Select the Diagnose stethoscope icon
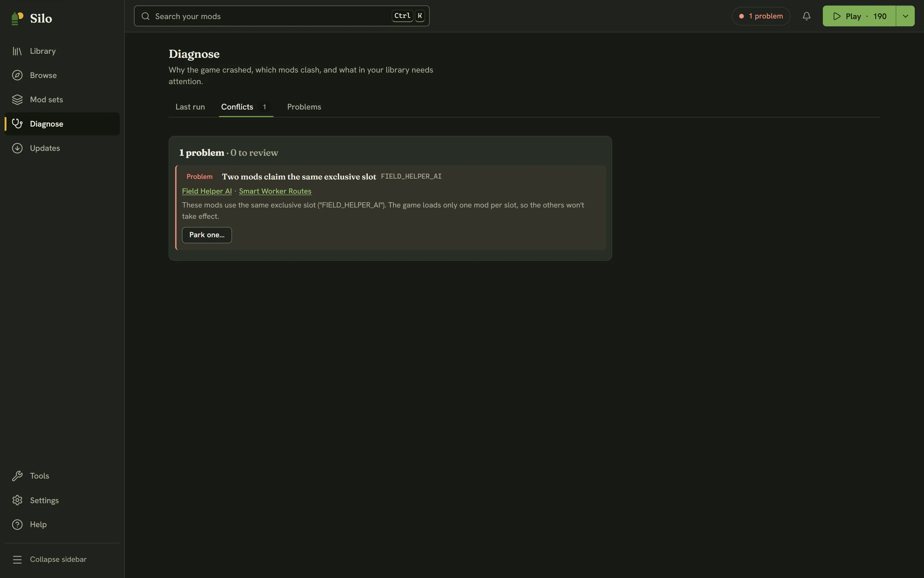 pos(17,124)
